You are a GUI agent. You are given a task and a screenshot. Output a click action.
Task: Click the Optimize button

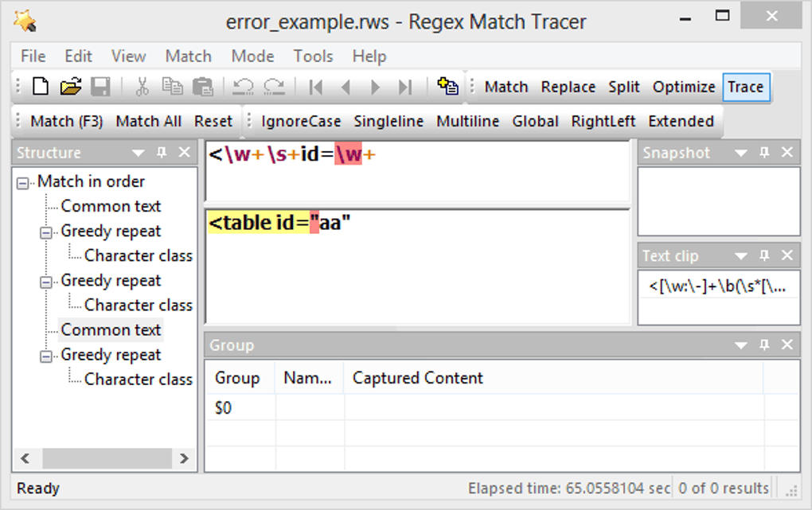pos(684,87)
